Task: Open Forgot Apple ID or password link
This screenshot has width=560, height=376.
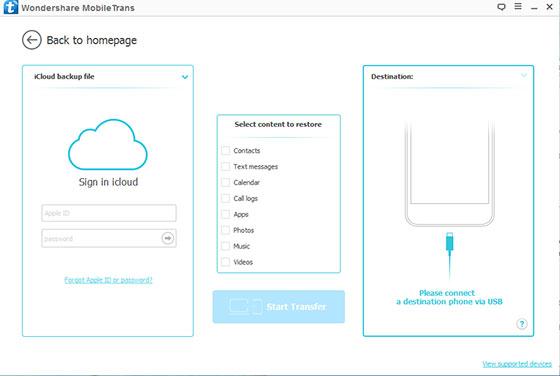Action: (x=108, y=280)
